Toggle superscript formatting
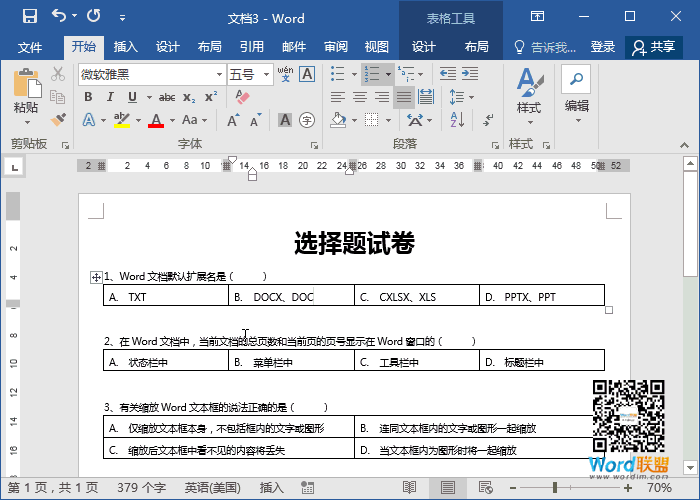The width and height of the screenshot is (700, 500). tap(211, 97)
